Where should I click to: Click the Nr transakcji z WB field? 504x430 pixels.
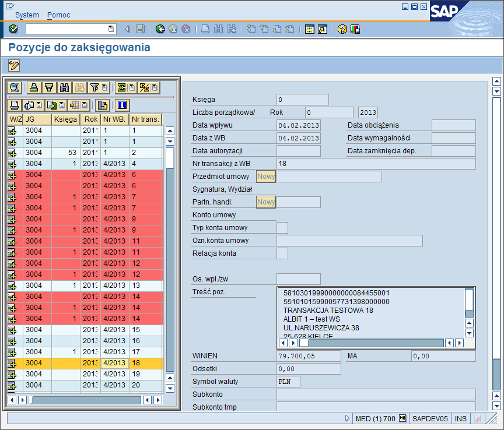pos(376,164)
